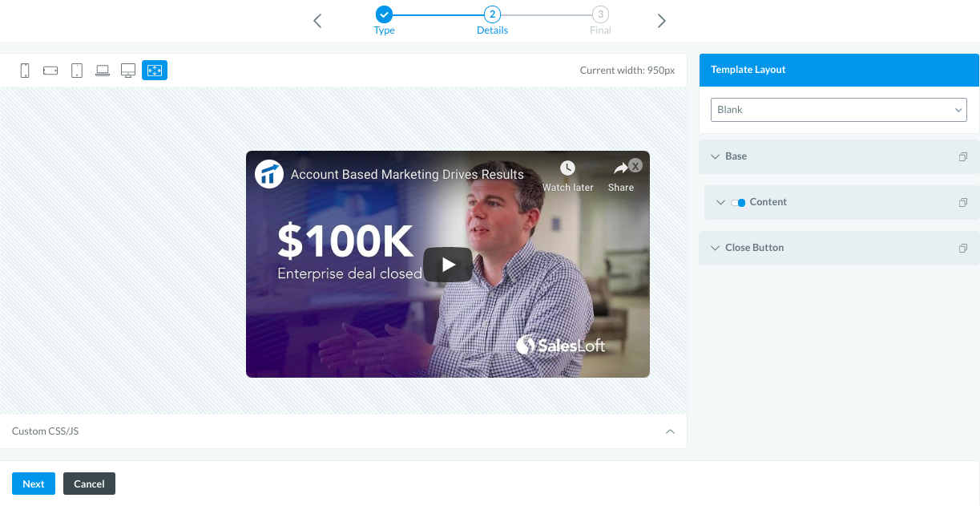Click the SalesLoft logo on video

(x=561, y=346)
